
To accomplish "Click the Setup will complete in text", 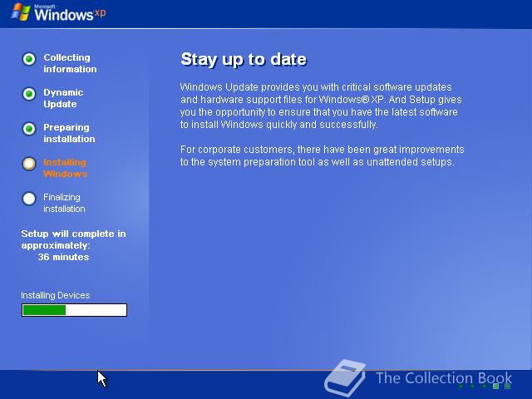I will [73, 239].
